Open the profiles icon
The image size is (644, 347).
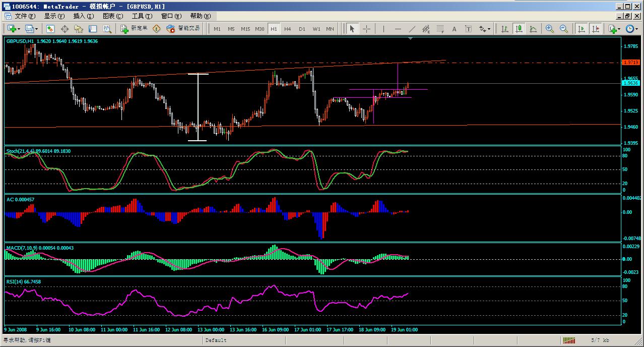point(29,29)
